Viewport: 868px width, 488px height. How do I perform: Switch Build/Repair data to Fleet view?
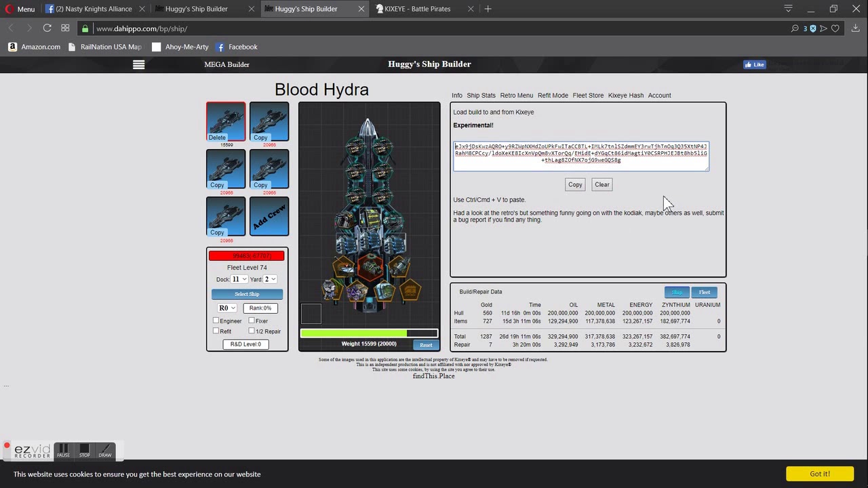(705, 292)
